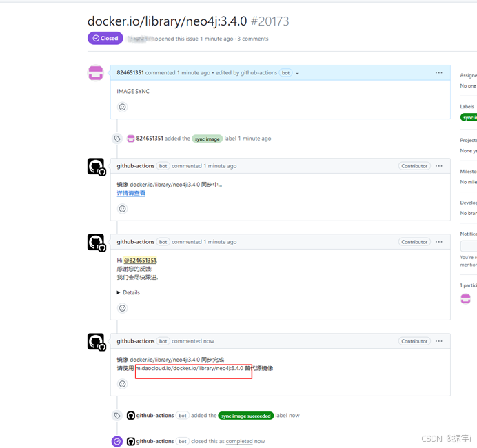The height and width of the screenshot is (448, 477).
Task: Follow the blue details link in syncing comment
Action: pyautogui.click(x=131, y=193)
